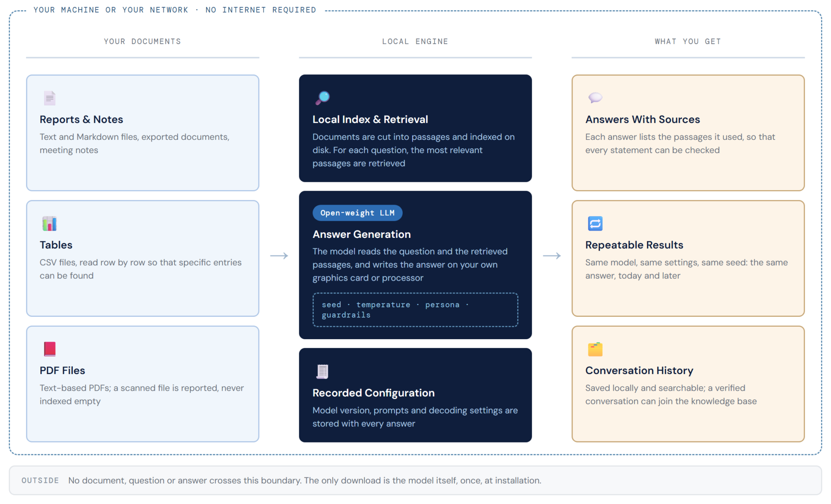Click the OUTSIDE label in the footer note
This screenshot has height=504, width=831.
pos(40,480)
